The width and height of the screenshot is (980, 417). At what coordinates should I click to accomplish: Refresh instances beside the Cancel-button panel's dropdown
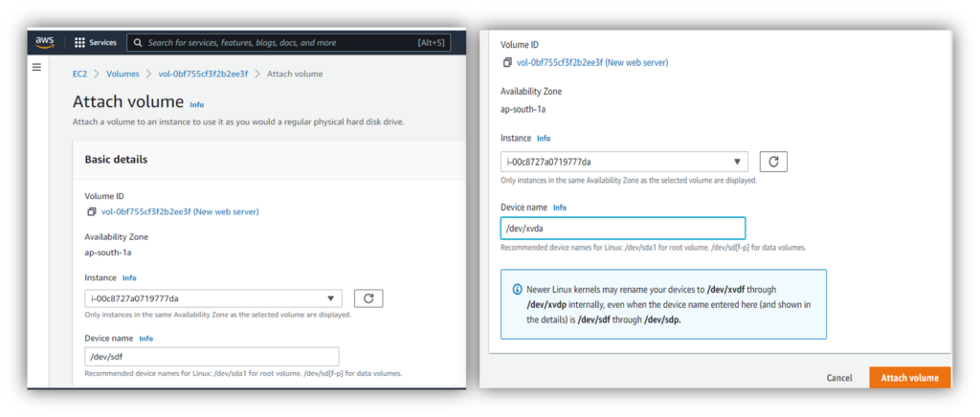[x=773, y=162]
